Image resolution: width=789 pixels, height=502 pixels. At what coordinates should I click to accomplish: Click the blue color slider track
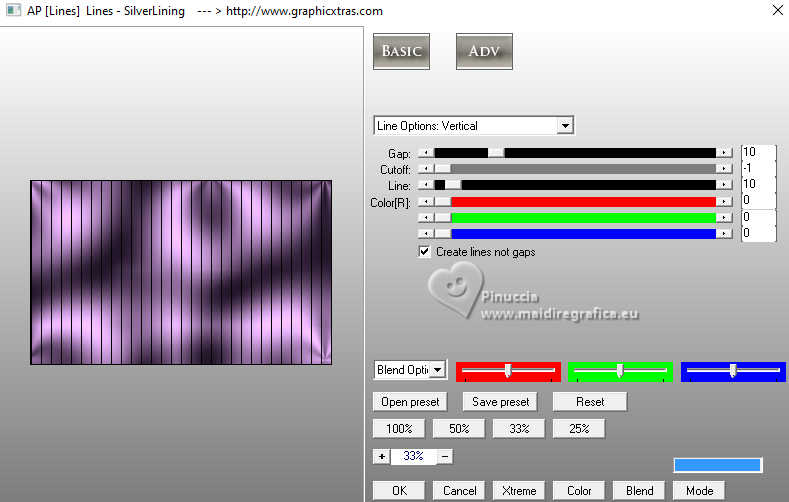pos(575,233)
